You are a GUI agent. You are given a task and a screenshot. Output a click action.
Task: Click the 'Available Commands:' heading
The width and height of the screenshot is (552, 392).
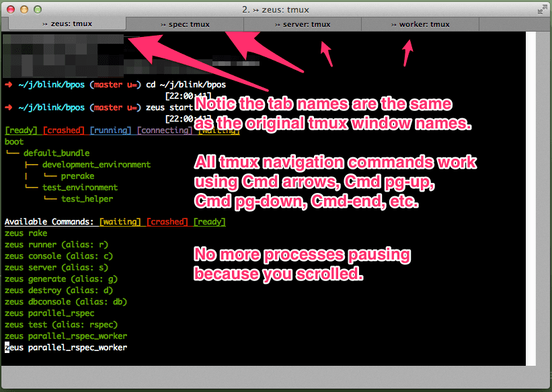(x=49, y=222)
